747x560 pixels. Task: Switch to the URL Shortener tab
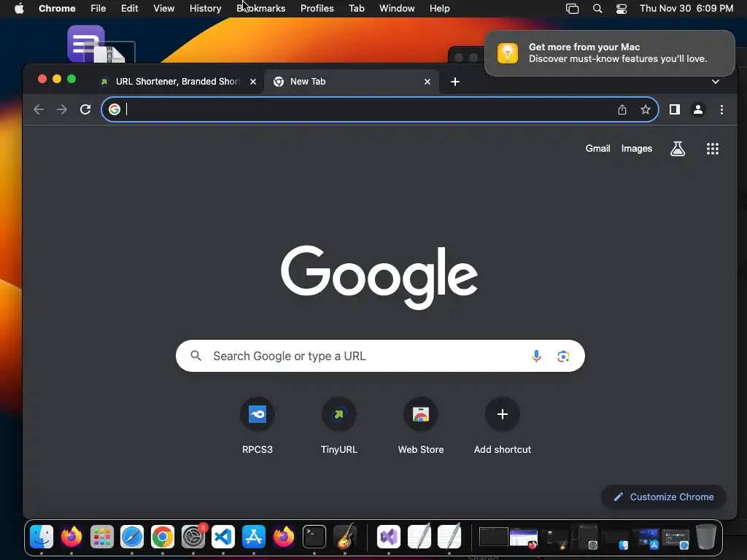click(177, 82)
